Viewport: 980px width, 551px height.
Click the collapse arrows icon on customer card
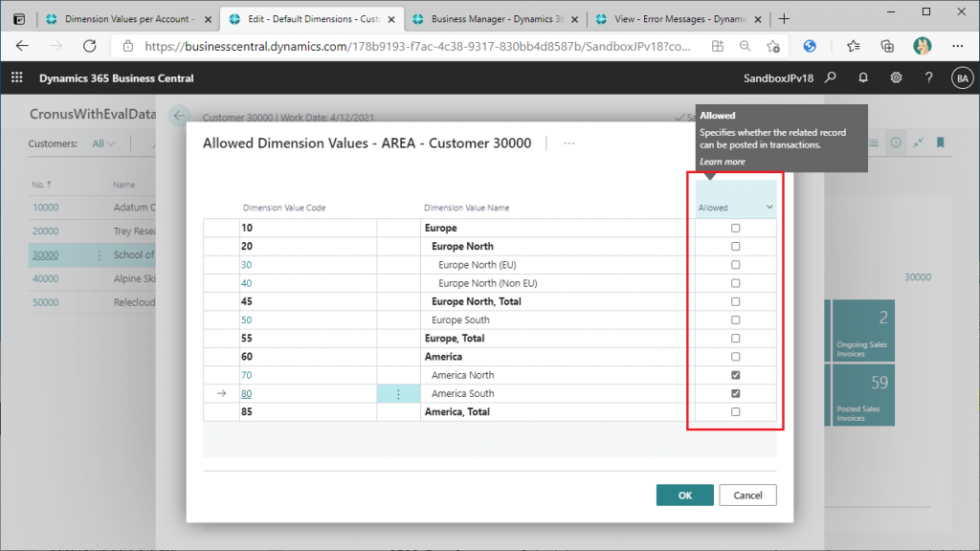(918, 143)
